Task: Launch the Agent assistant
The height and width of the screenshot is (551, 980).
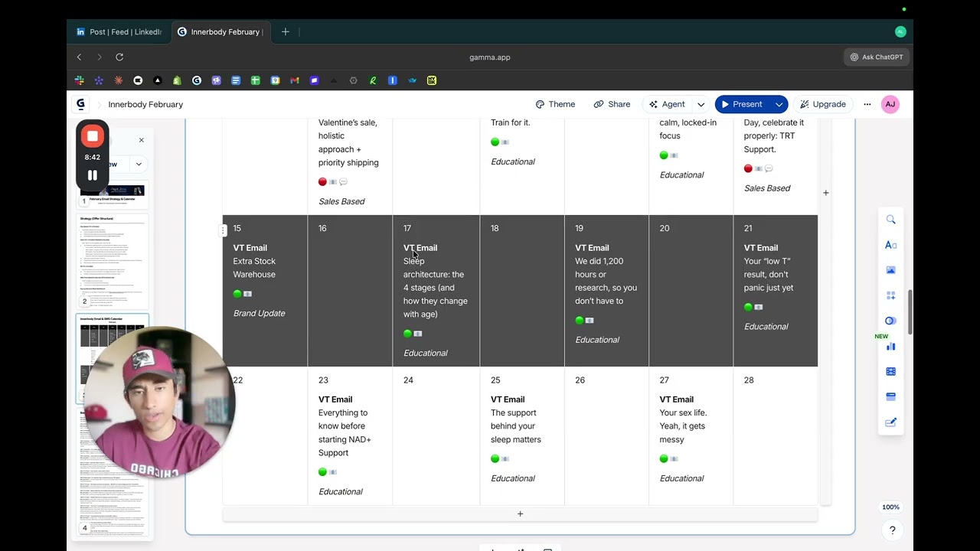Action: click(x=667, y=104)
